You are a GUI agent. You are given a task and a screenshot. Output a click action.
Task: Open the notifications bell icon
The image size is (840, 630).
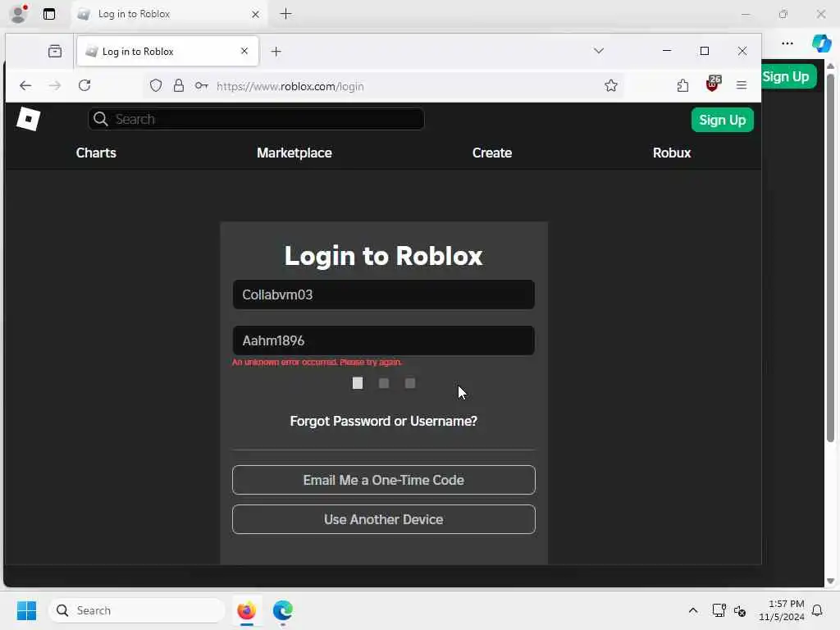pos(817,610)
